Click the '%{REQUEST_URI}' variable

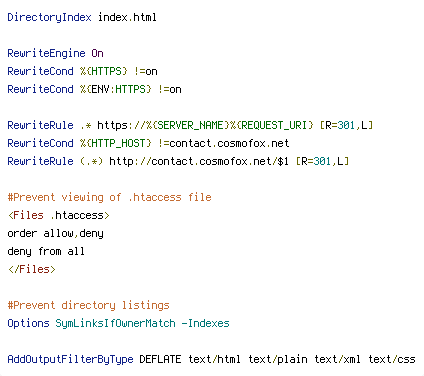[272, 125]
